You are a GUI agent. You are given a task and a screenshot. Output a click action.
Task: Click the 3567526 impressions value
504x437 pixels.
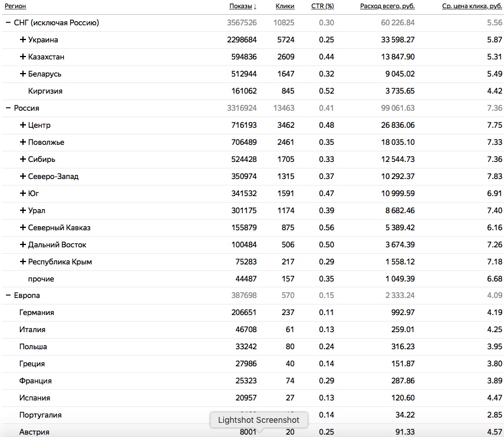click(242, 22)
